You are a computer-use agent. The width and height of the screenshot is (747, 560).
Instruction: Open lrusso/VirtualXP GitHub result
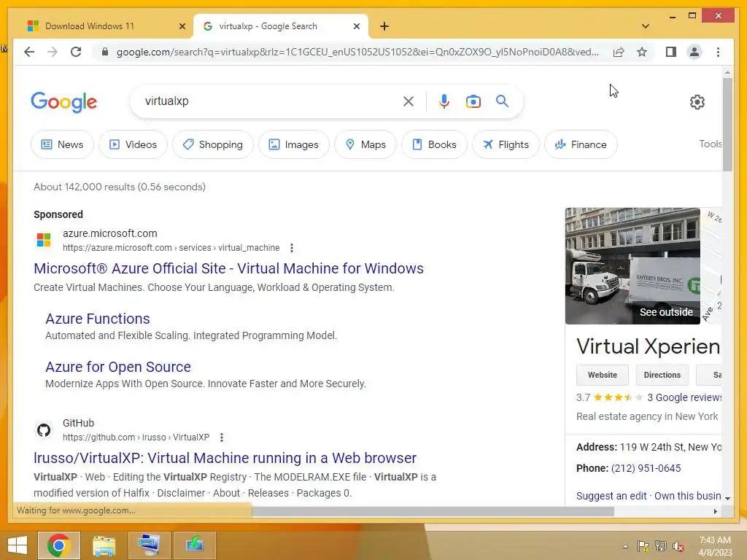[225, 458]
